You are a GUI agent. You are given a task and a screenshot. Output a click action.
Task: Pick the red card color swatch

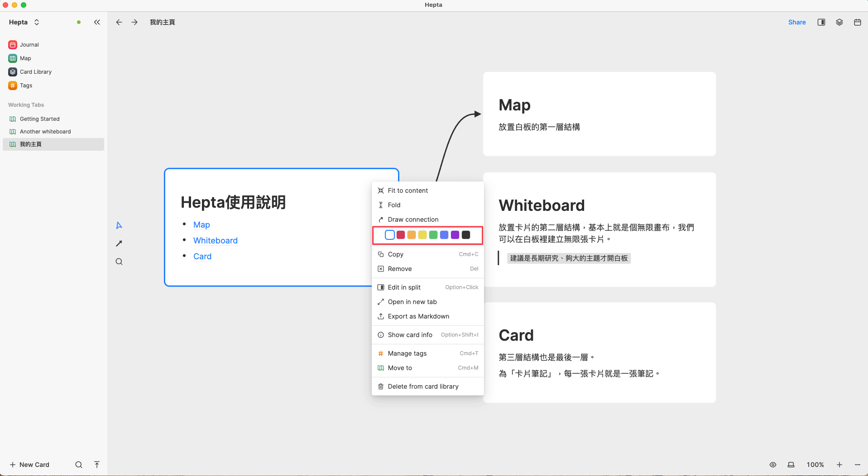click(400, 235)
